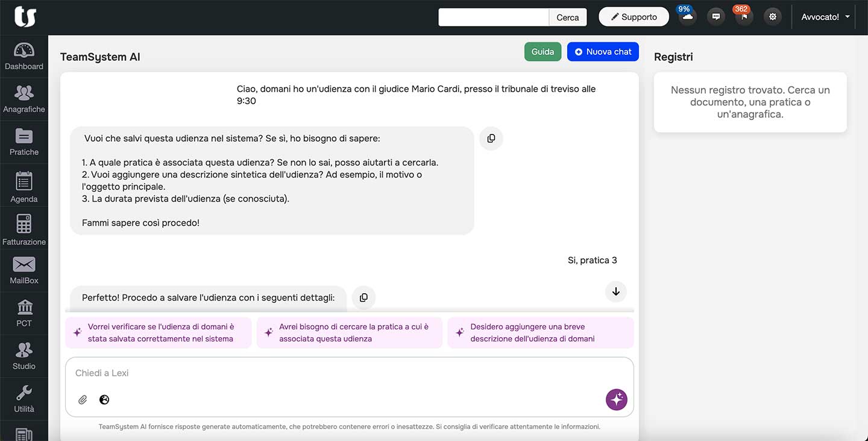Image resolution: width=868 pixels, height=441 pixels.
Task: Jump to bottom of chat arrow
Action: coord(616,291)
